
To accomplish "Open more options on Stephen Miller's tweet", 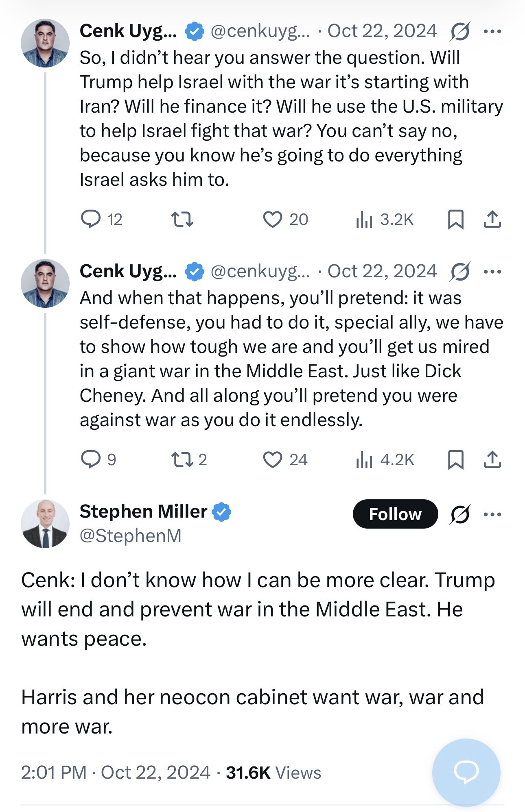I will coord(492,514).
